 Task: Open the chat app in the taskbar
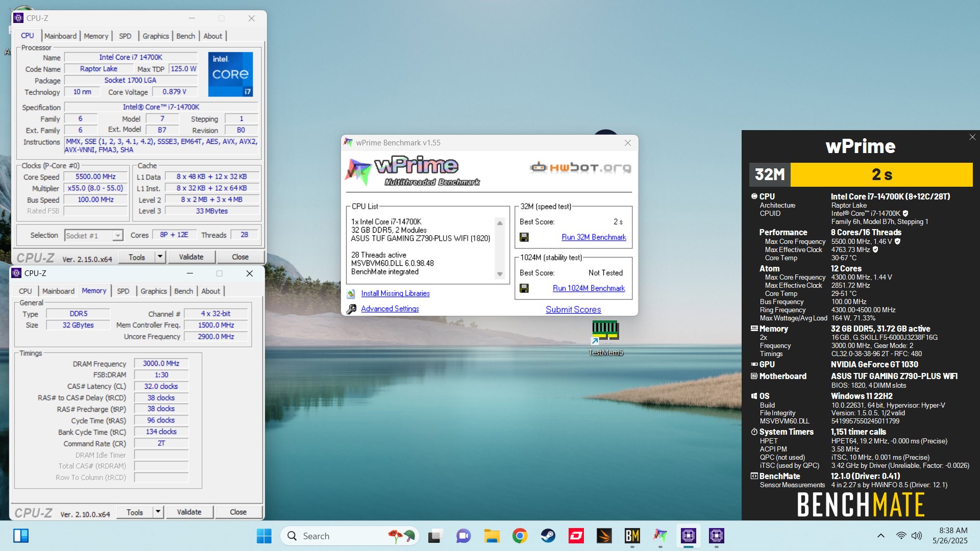coord(463,536)
